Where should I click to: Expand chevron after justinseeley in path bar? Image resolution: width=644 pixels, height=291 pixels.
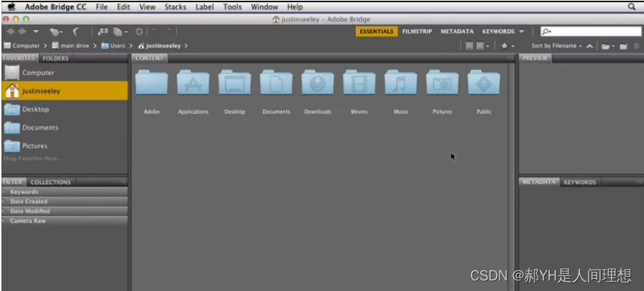click(186, 46)
